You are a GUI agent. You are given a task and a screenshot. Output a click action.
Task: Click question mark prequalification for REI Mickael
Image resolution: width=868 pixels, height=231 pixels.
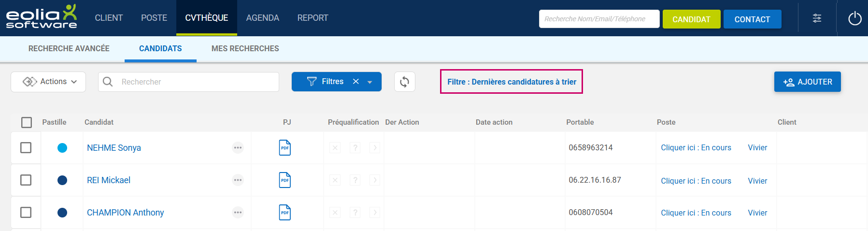coord(355,180)
